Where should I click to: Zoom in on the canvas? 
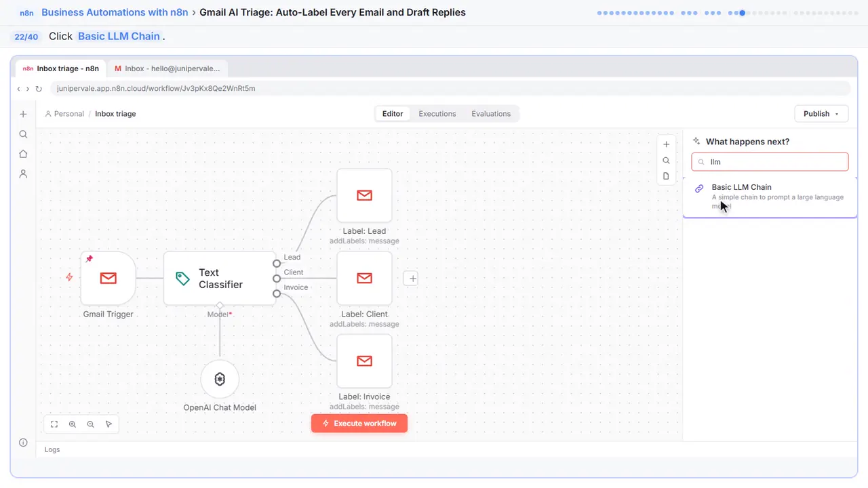coord(73,424)
